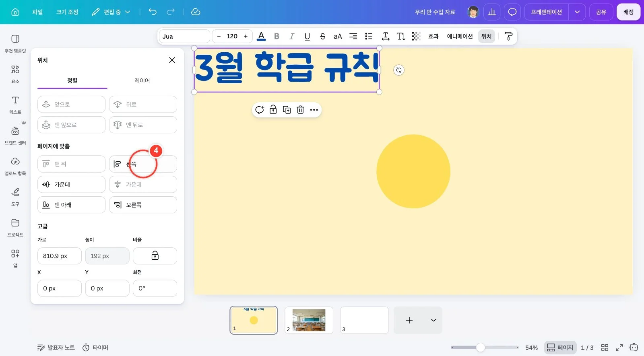Adjust the zoom slider

click(481, 347)
